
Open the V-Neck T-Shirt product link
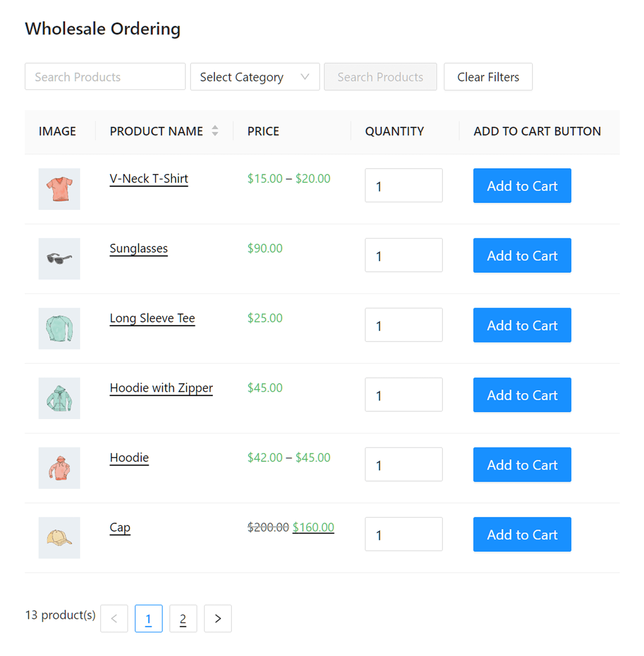tap(149, 179)
